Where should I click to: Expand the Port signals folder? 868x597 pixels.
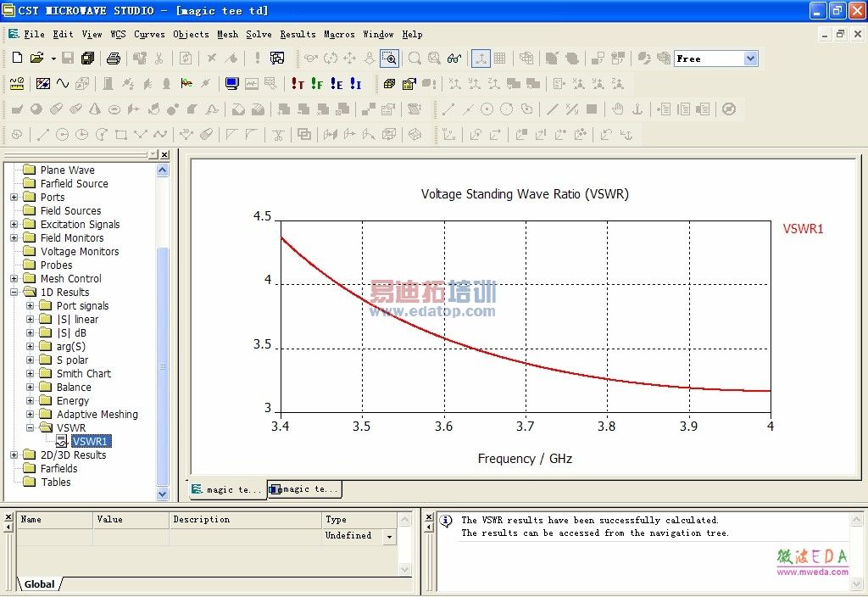[x=31, y=305]
